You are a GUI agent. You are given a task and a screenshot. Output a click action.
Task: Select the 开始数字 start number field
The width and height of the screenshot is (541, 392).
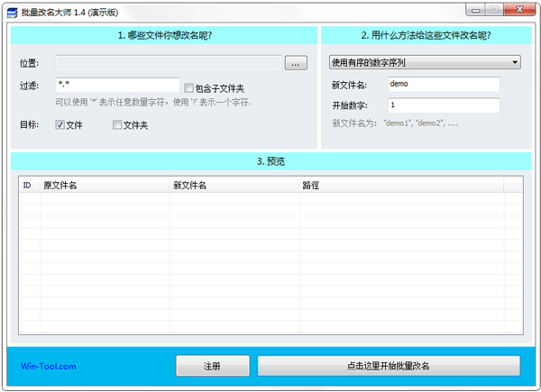pyautogui.click(x=443, y=105)
